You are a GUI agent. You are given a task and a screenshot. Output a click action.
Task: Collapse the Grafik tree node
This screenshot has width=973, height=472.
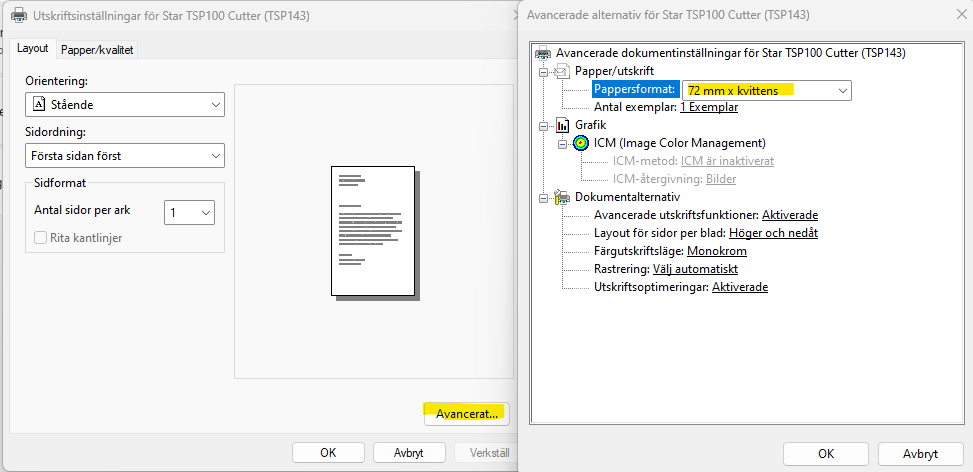544,125
